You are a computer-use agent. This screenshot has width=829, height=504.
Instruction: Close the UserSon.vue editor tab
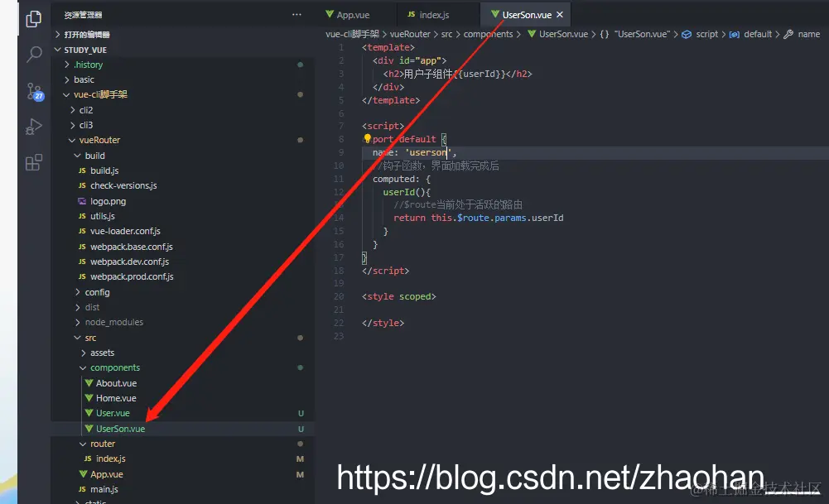point(559,15)
